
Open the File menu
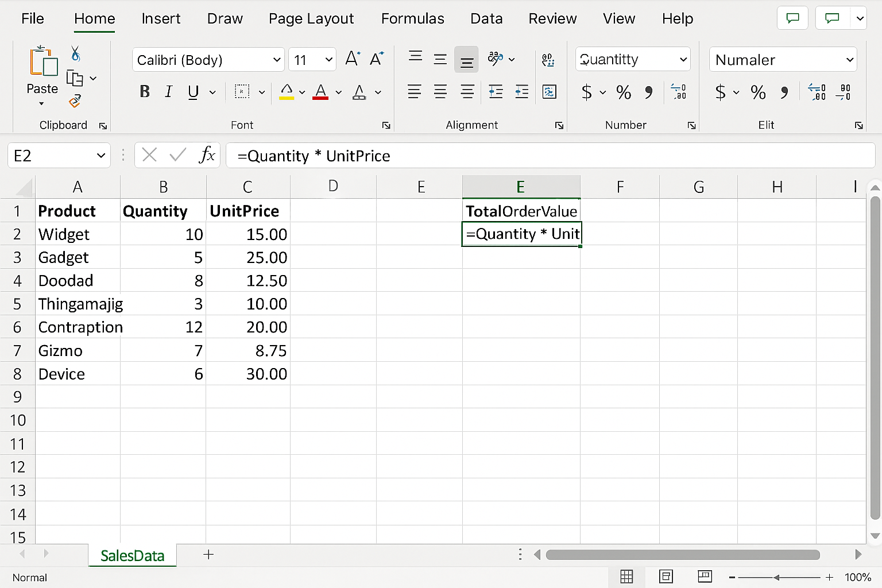click(x=33, y=18)
